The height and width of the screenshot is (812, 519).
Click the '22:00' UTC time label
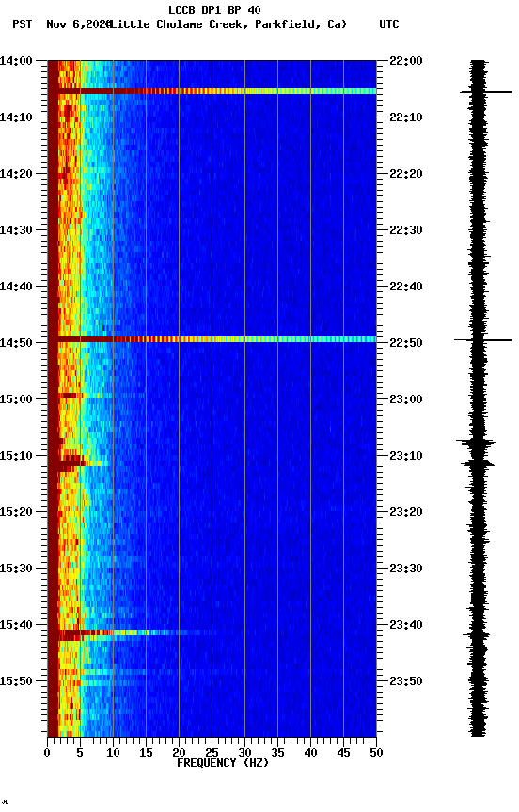[x=406, y=61]
